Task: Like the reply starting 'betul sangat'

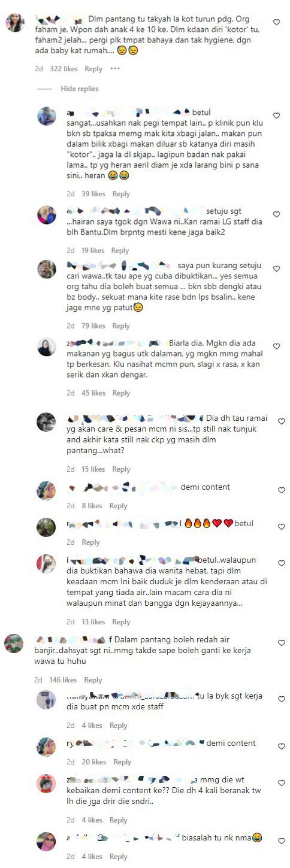Action: pos(276,116)
